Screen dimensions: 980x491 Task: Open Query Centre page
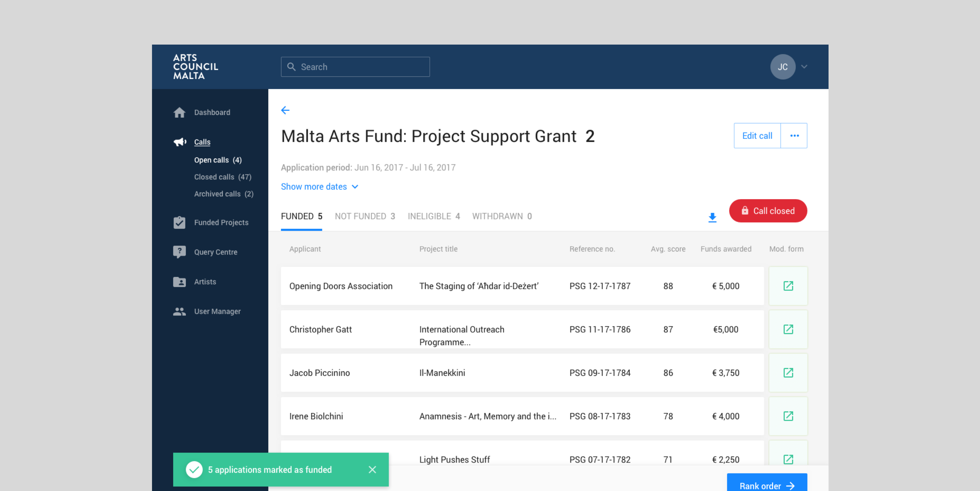(x=215, y=252)
